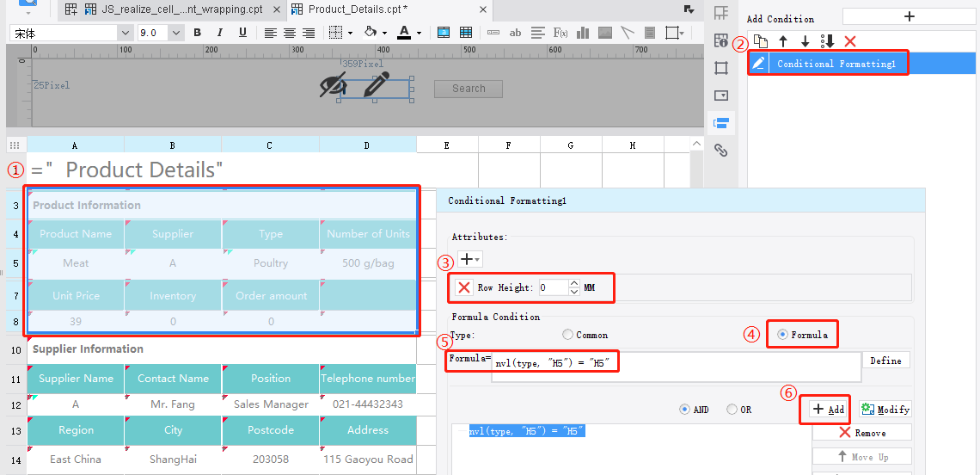Select the Formula type radio button
Image resolution: width=980 pixels, height=475 pixels.
click(782, 335)
